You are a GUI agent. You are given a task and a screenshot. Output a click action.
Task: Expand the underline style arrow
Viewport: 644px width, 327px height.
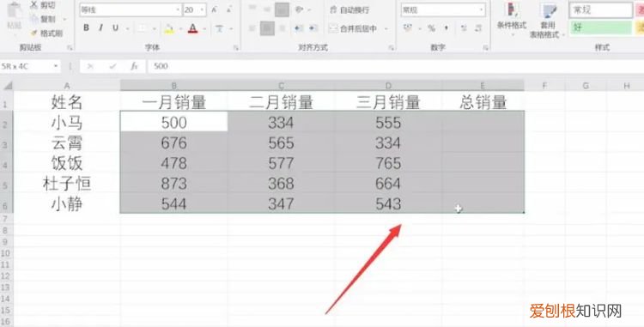[x=127, y=28]
